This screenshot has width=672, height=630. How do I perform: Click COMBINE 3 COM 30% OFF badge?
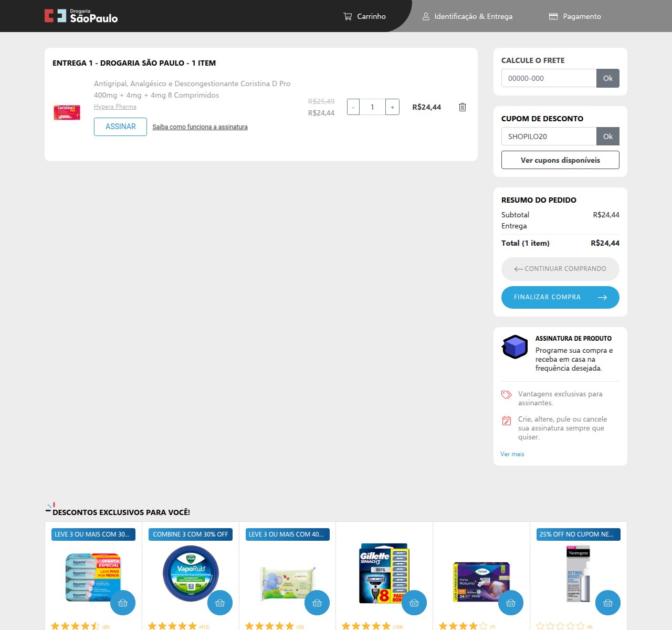(x=191, y=534)
